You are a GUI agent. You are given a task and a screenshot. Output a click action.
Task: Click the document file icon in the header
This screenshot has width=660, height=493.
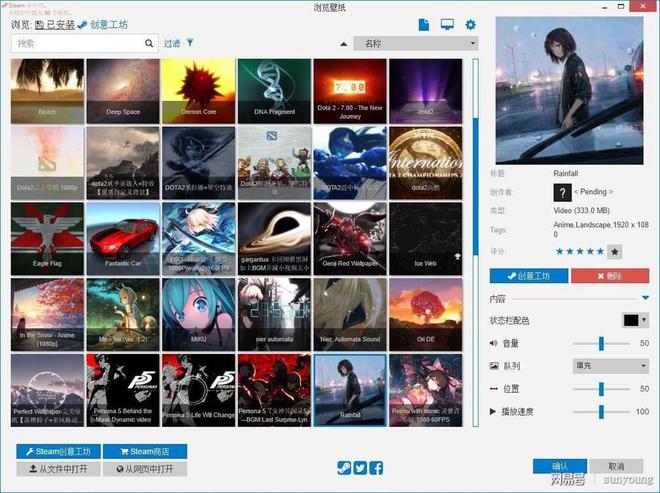click(x=424, y=24)
